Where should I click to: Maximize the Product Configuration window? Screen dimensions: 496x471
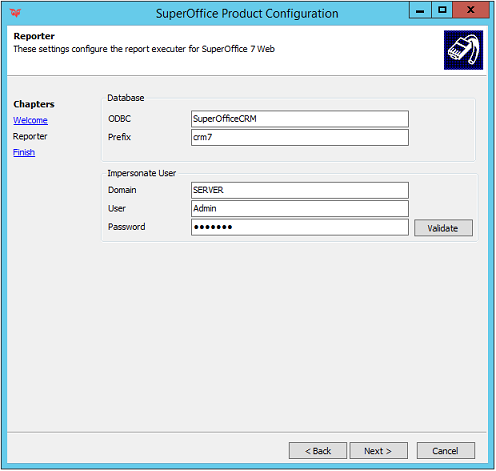pyautogui.click(x=442, y=10)
